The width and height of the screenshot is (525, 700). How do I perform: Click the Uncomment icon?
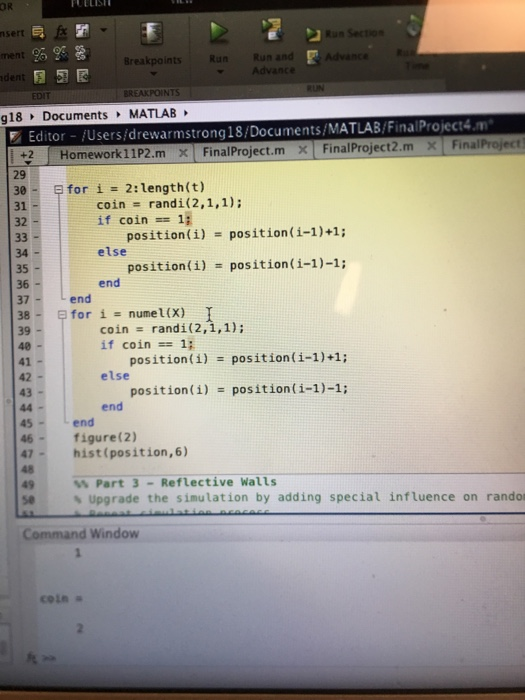click(x=61, y=54)
